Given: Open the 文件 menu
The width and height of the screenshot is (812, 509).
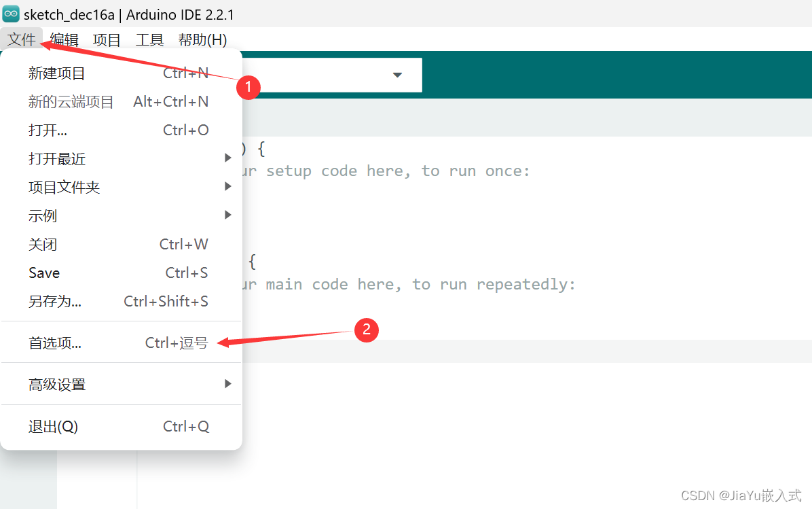Looking at the screenshot, I should click(x=21, y=39).
